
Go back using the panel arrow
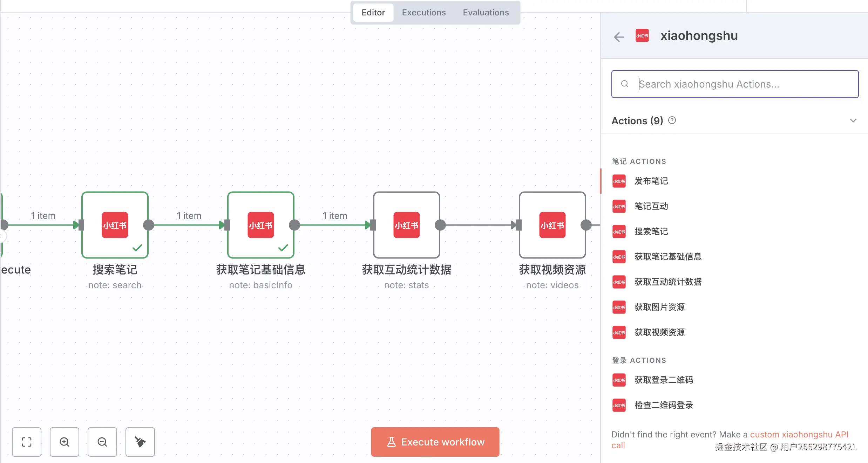coord(619,36)
